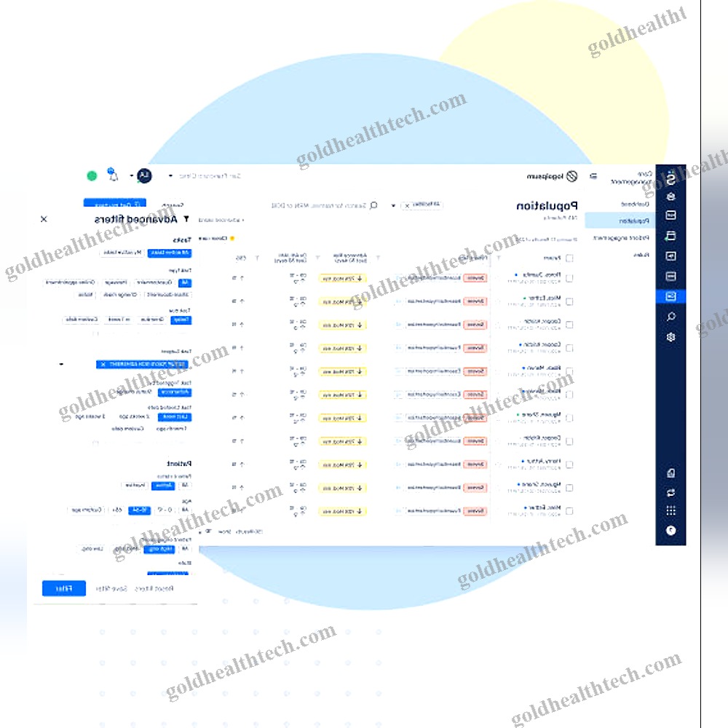Go to Patient engagement menu item
The image size is (728, 728).
[x=621, y=238]
